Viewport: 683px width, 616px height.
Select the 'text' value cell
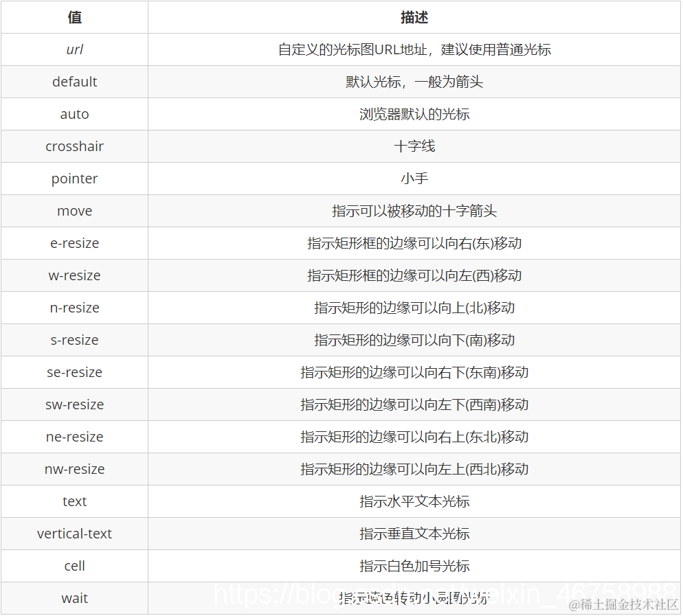click(x=74, y=501)
